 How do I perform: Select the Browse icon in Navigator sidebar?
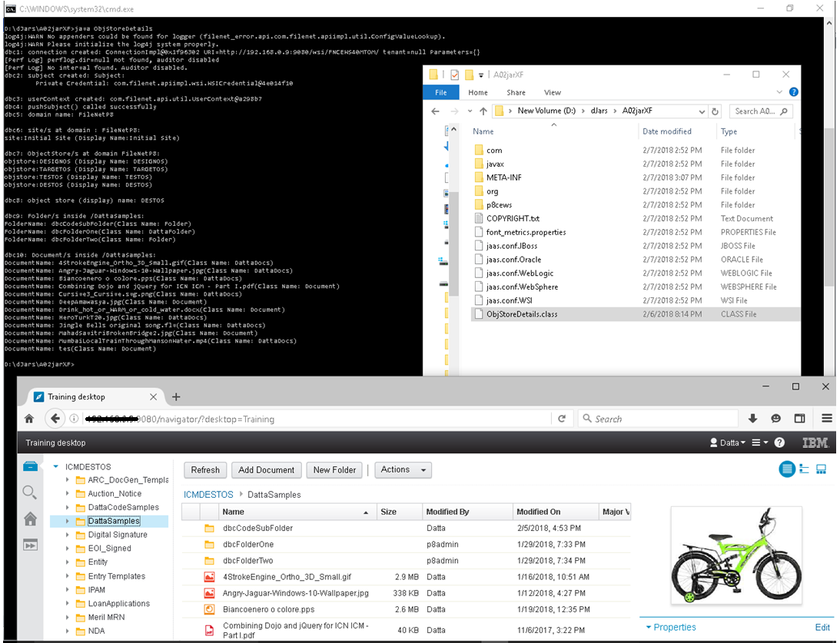29,465
